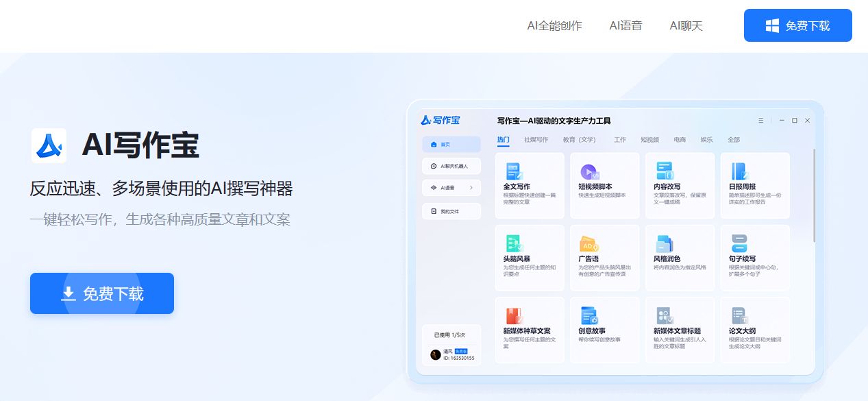Click the file icon beside 我的文件
This screenshot has width=868, height=401.
tap(434, 211)
